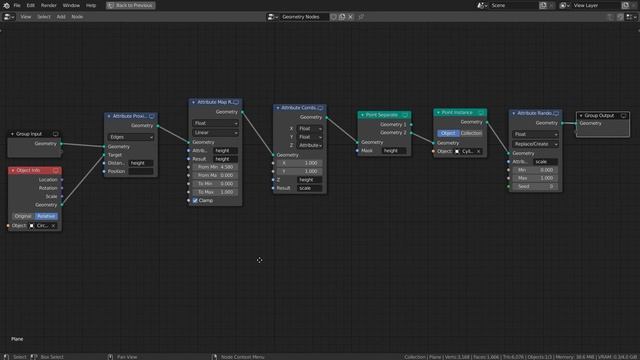Clear the Cyl object in Point Instance
The image size is (640, 360).
tap(478, 151)
